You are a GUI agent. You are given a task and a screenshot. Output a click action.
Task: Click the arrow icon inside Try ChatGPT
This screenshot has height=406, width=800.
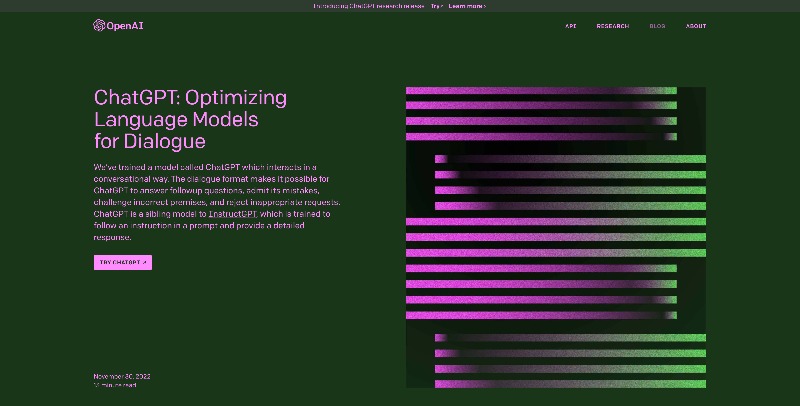145,262
